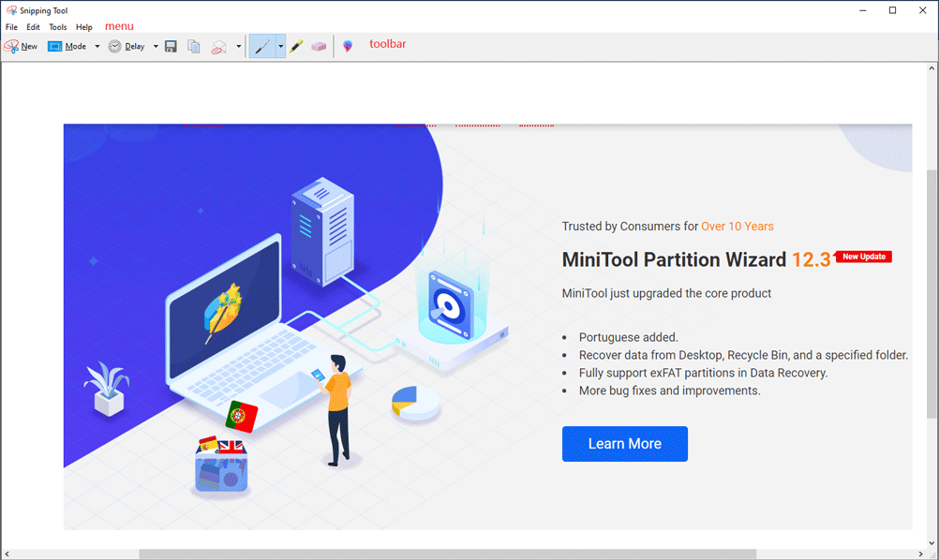Screen dimensions: 939x560
Task: Expand the Mode dropdown arrow
Action: coord(97,47)
